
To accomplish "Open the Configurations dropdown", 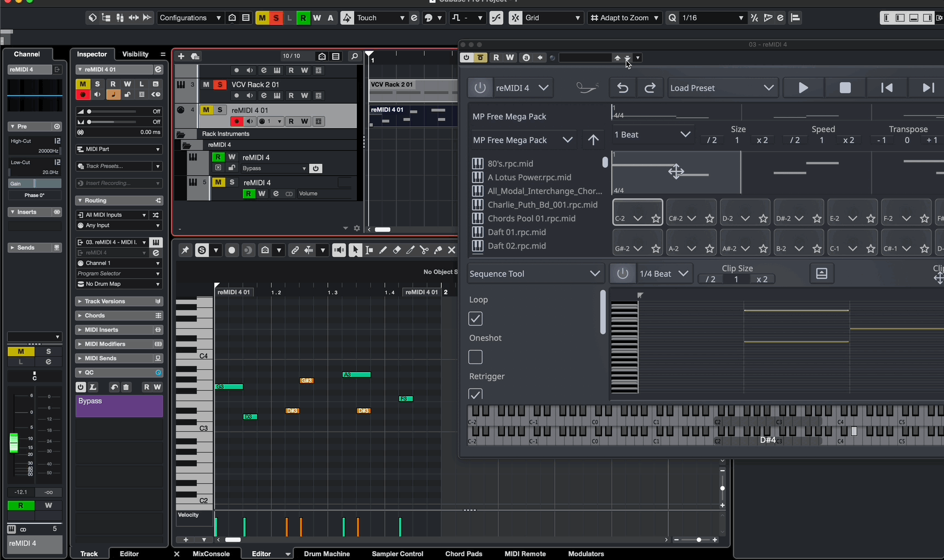I will [x=190, y=18].
